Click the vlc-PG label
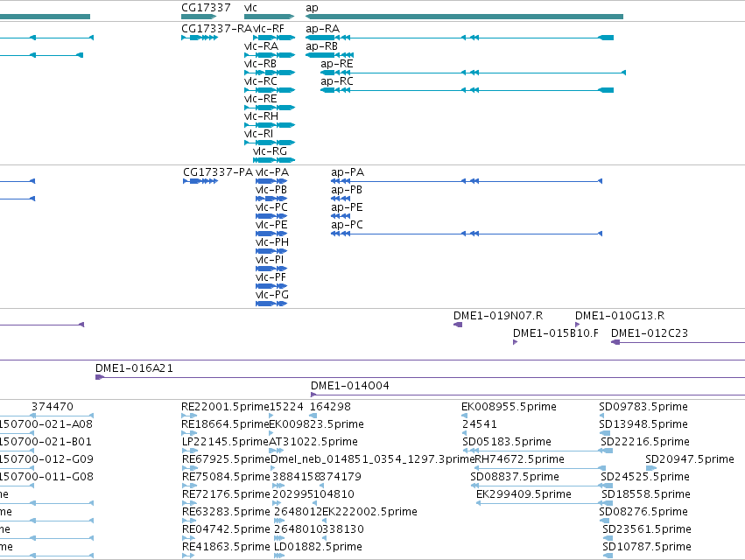The image size is (745, 560). coord(272,295)
